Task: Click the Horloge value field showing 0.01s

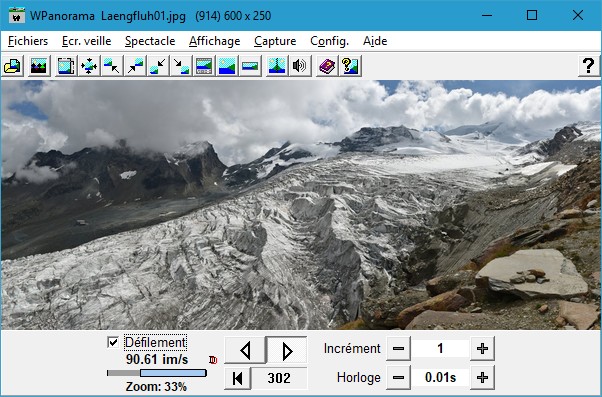Action: [440, 378]
